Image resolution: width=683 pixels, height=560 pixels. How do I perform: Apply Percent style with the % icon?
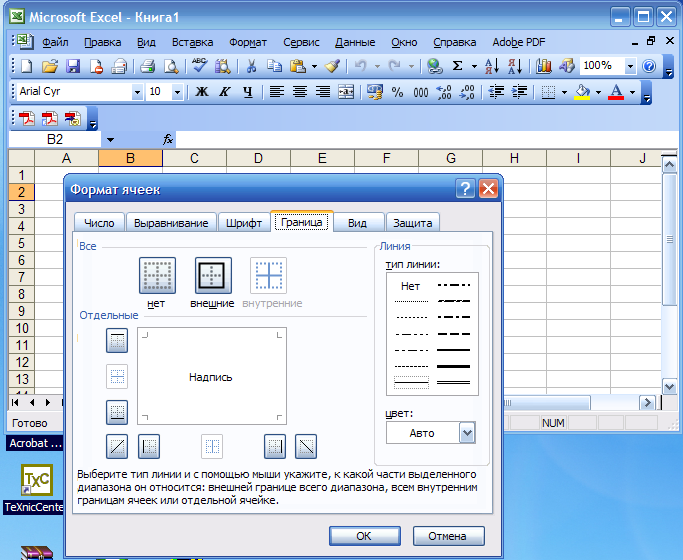pyautogui.click(x=397, y=92)
